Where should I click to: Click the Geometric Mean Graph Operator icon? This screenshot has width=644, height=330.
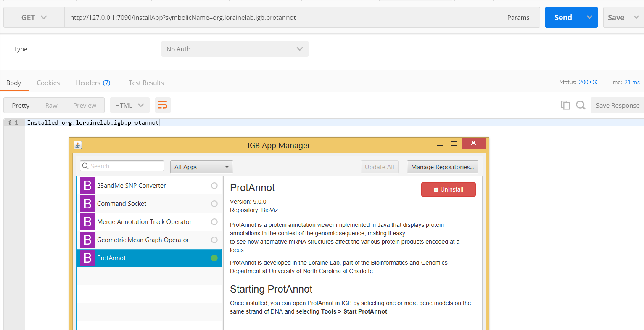87,240
